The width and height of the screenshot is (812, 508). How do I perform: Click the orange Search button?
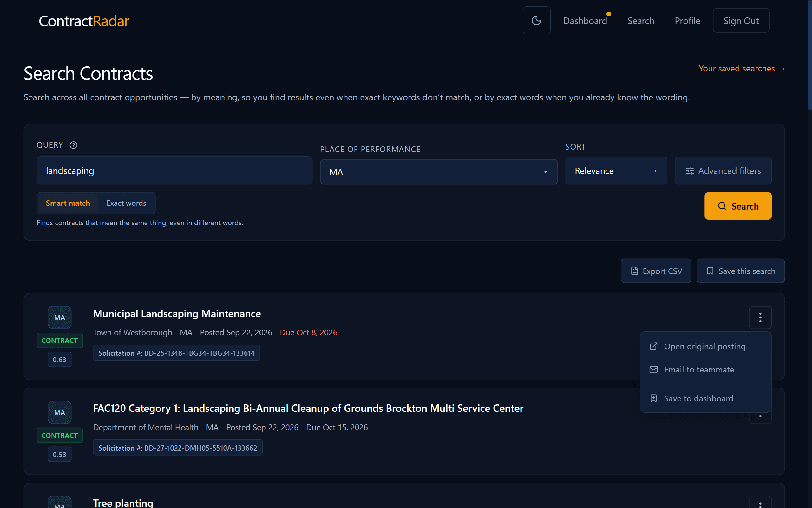738,206
